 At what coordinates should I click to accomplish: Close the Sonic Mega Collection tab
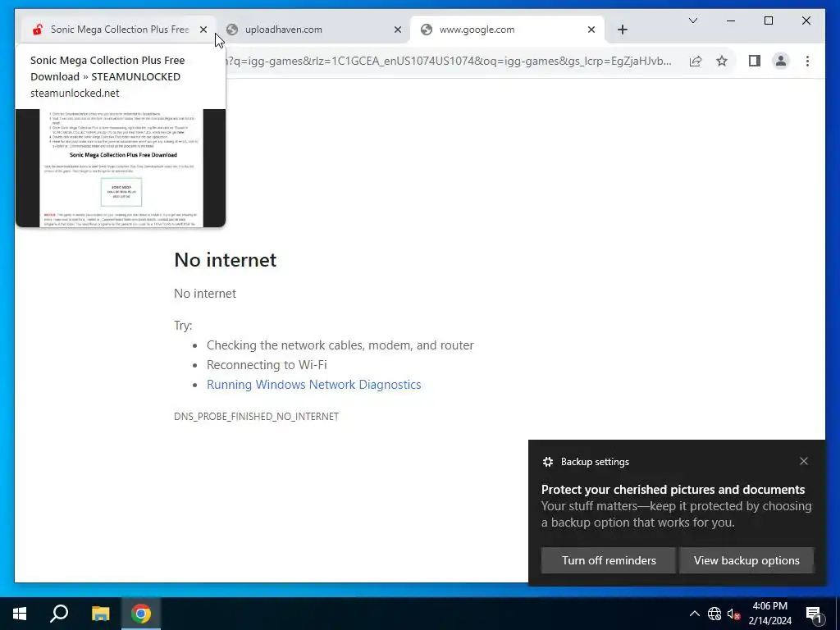click(x=203, y=30)
